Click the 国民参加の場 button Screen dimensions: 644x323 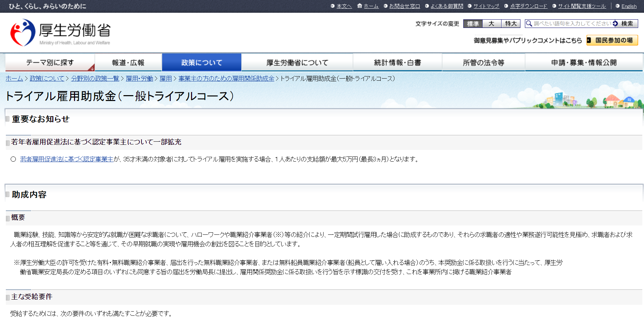click(612, 40)
